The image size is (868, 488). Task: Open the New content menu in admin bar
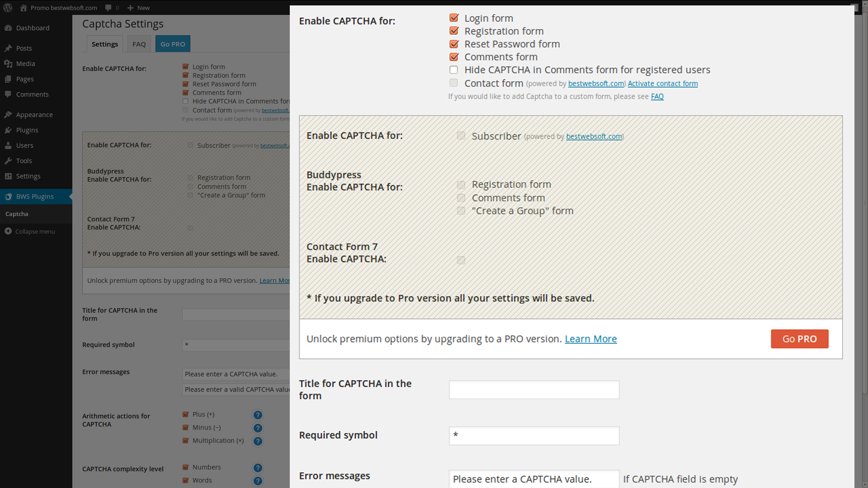[138, 8]
